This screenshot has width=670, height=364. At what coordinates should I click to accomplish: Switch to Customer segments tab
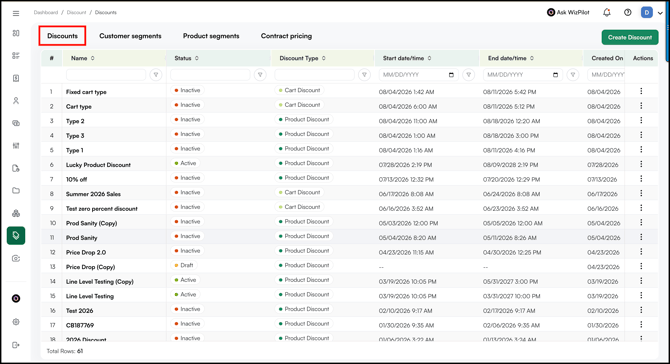click(130, 36)
